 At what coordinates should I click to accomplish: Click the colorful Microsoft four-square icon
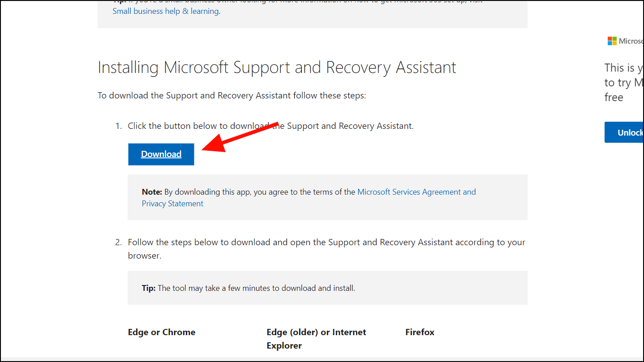(613, 41)
